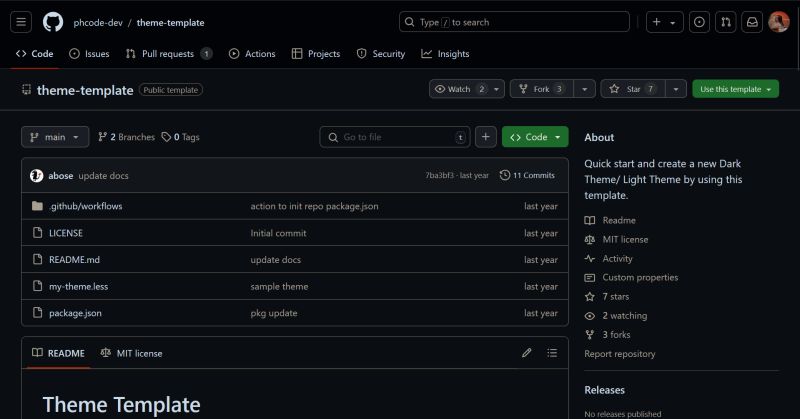Image resolution: width=800 pixels, height=419 pixels.
Task: Open the MIT license link in About
Action: tap(616, 239)
